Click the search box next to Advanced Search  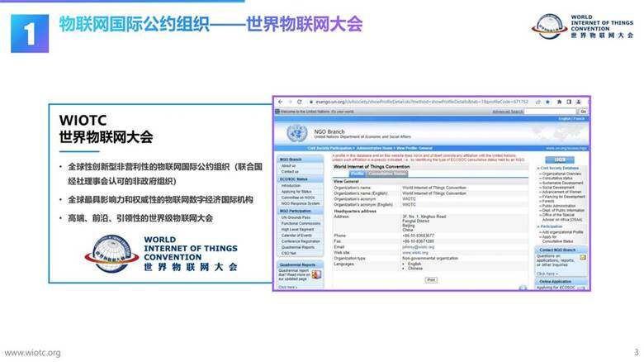(x=551, y=112)
